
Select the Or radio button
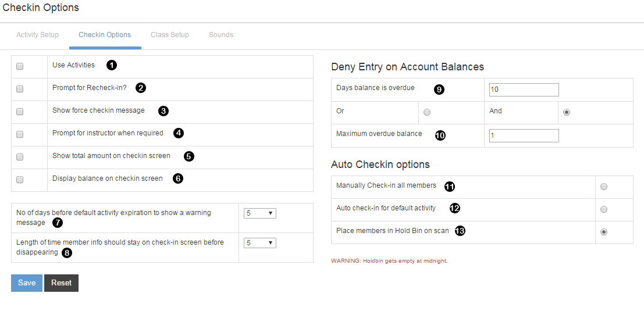coord(427,112)
